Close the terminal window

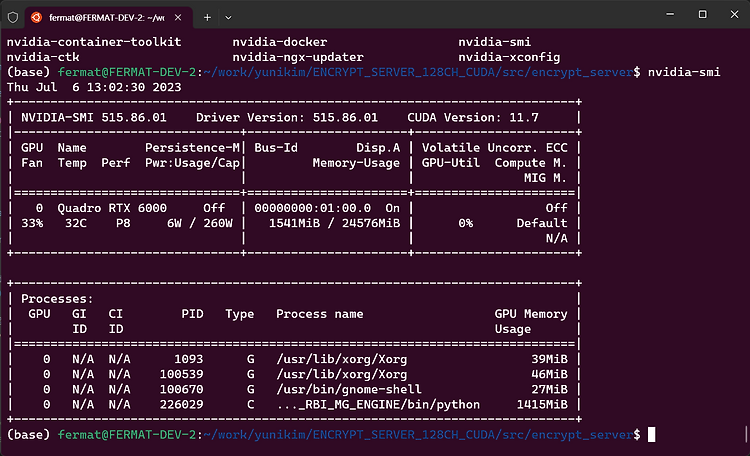pyautogui.click(x=734, y=14)
